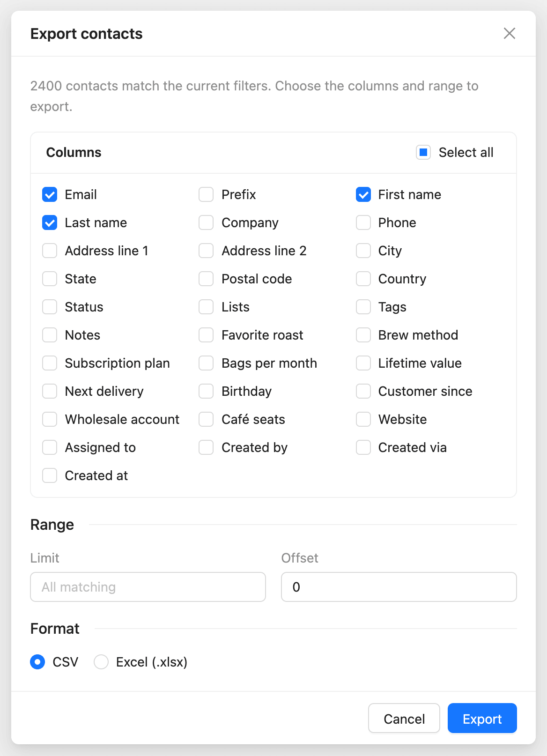
Task: Click the Cancel button
Action: click(x=404, y=718)
